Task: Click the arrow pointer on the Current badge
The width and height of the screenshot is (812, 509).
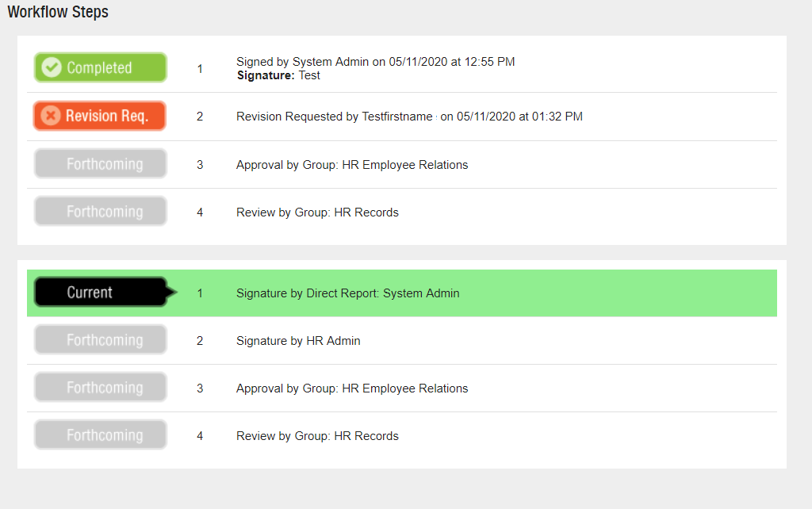Action: point(172,293)
